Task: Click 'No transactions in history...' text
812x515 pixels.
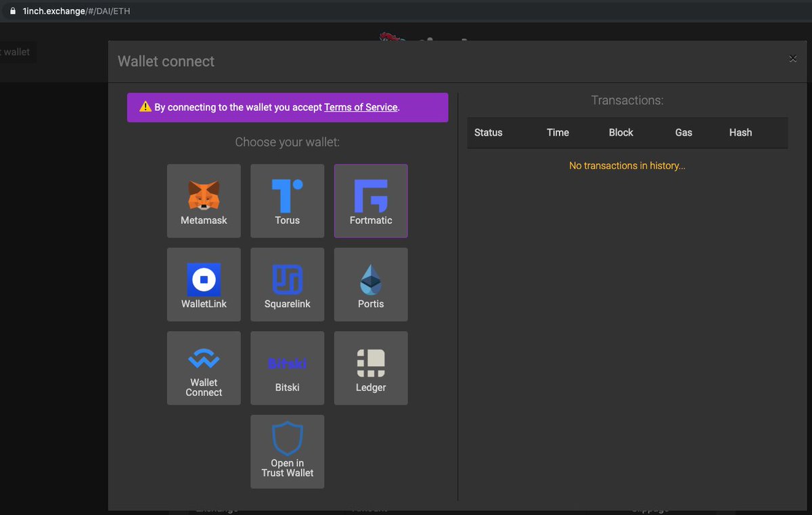Action: coord(627,166)
